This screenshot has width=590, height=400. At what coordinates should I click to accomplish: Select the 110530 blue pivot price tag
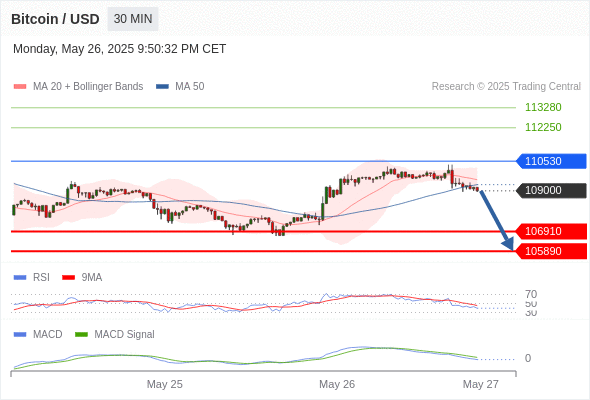coord(551,161)
